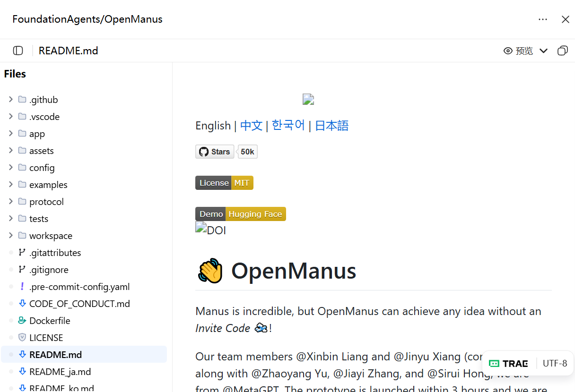
Task: Expand the examples folder chevron
Action: point(11,185)
